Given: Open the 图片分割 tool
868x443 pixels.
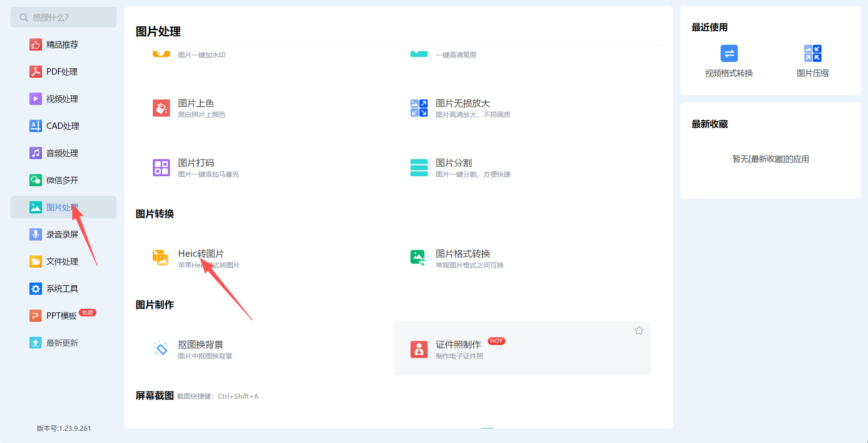Looking at the screenshot, I should click(454, 163).
